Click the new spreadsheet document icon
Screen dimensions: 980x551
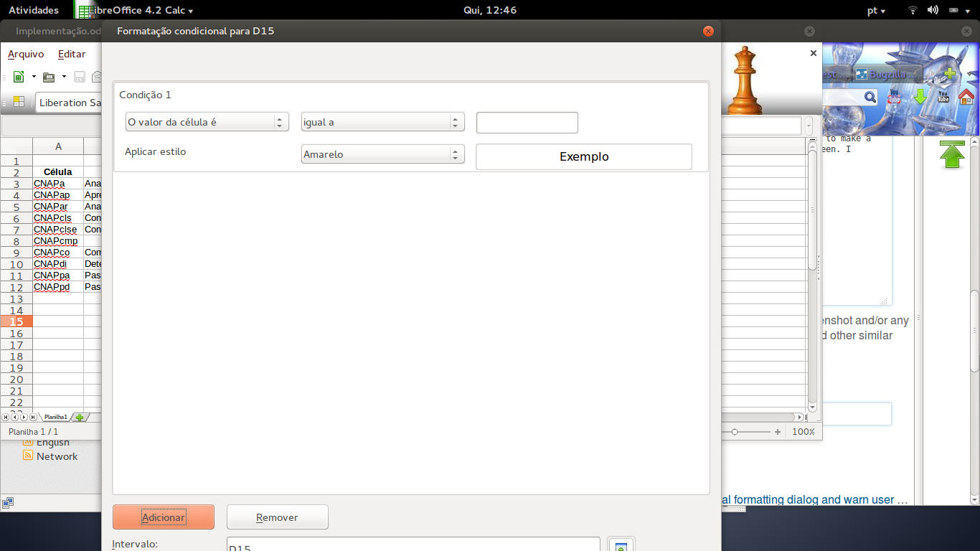(x=19, y=77)
